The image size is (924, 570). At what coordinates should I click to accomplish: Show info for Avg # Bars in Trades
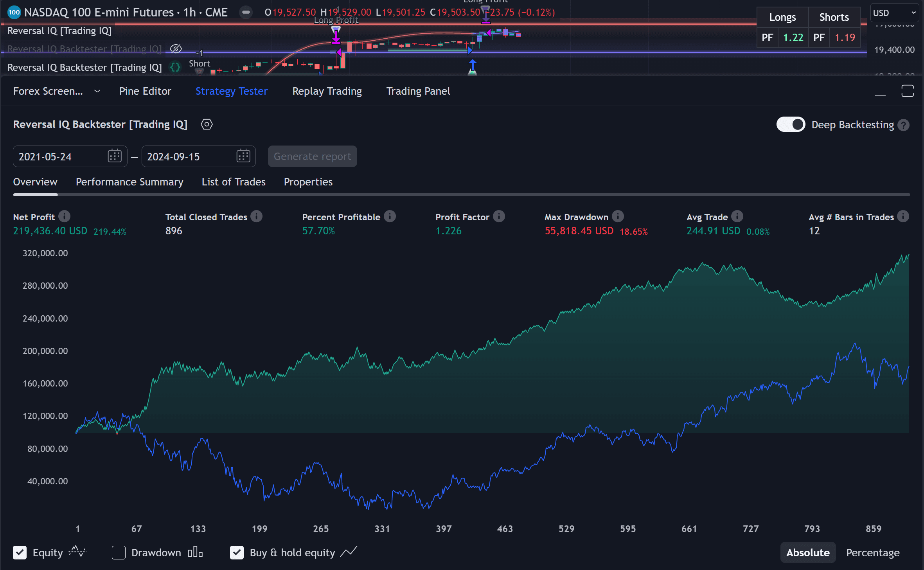[903, 216]
